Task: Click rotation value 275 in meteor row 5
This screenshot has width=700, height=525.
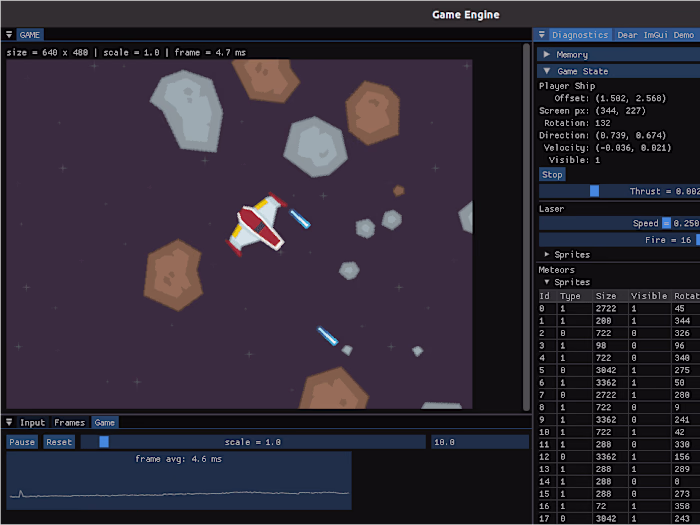Action: (682, 370)
